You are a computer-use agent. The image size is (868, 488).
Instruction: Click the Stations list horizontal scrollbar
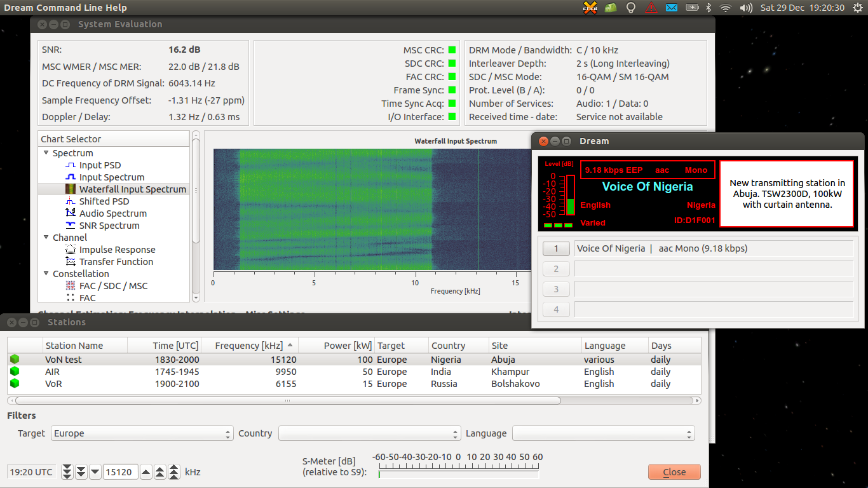click(x=288, y=401)
